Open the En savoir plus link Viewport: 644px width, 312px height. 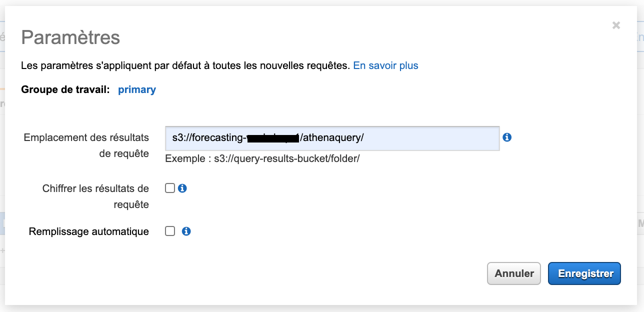[385, 65]
